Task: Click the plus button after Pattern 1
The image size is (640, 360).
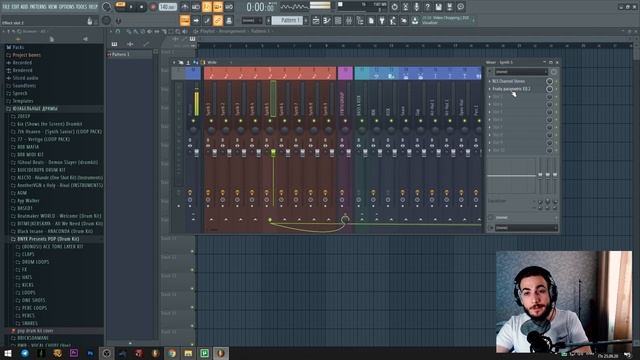Action: 306,20
